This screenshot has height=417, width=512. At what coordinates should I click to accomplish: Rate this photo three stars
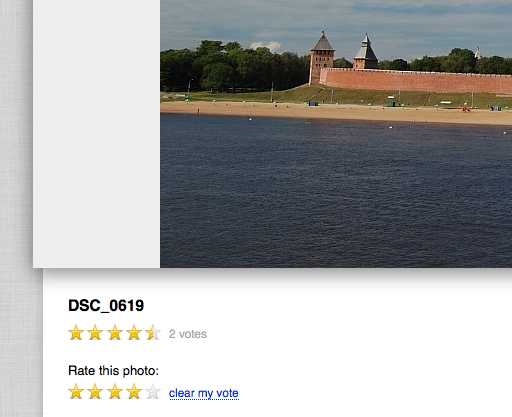pos(115,391)
